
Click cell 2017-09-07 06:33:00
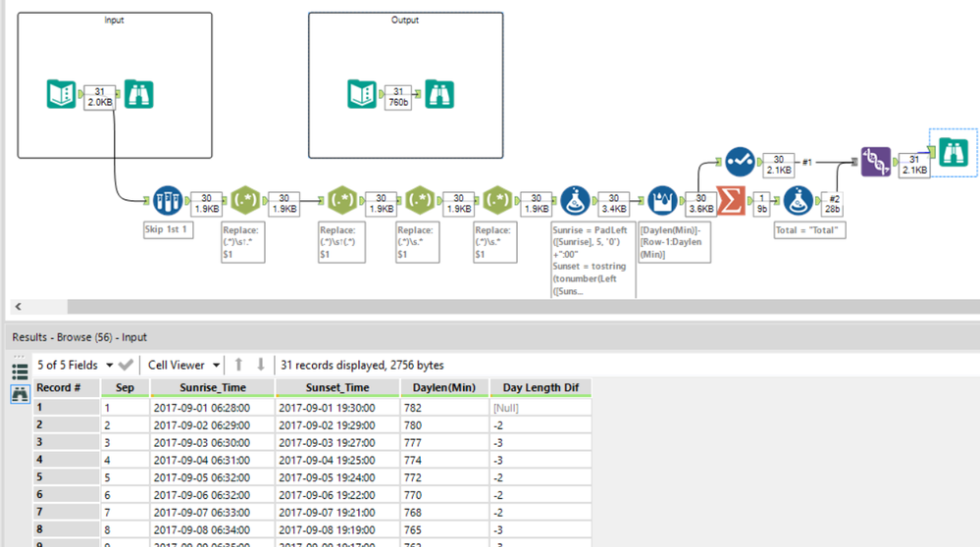point(213,513)
